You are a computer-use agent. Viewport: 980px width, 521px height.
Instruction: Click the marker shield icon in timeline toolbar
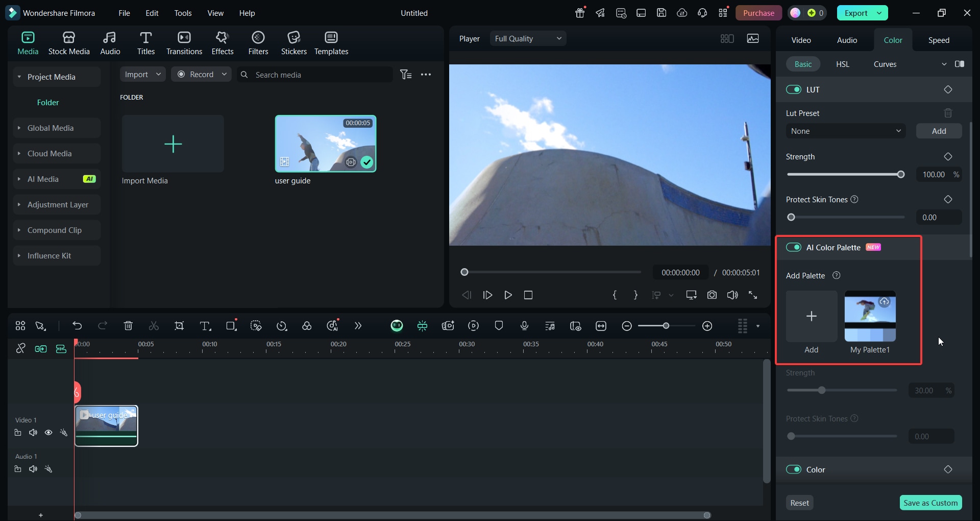[499, 326]
